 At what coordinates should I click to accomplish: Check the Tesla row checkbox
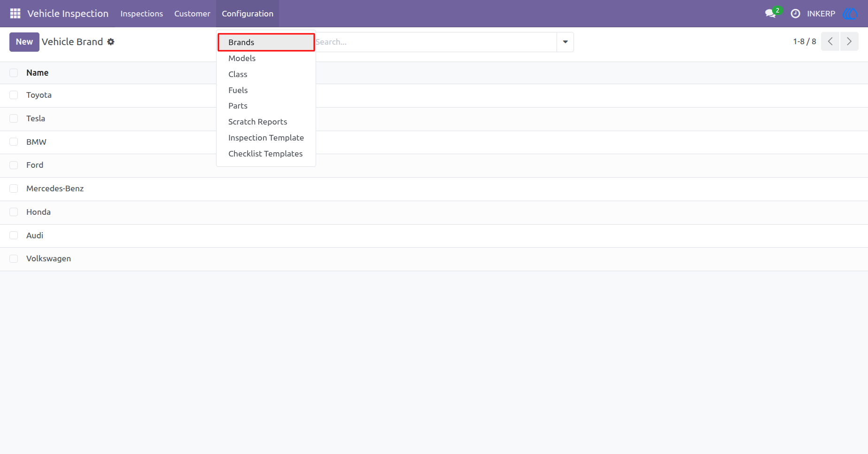[x=14, y=118]
